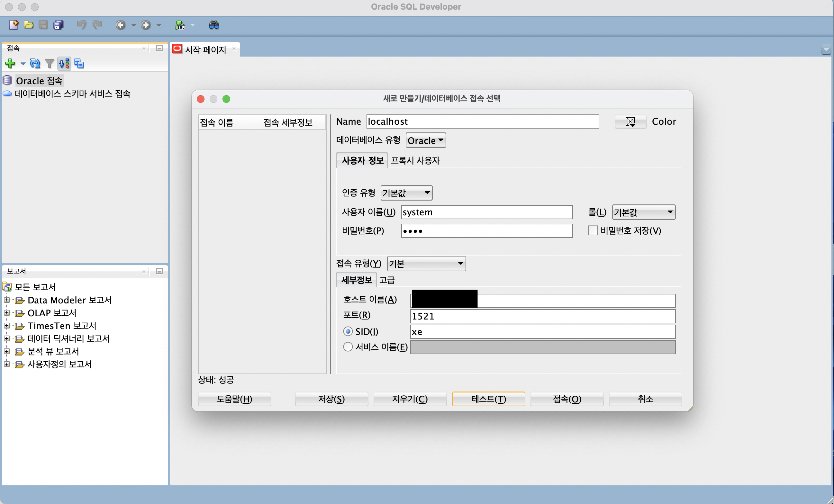The height and width of the screenshot is (504, 834).
Task: Click the green plus New Connection icon
Action: (x=10, y=63)
